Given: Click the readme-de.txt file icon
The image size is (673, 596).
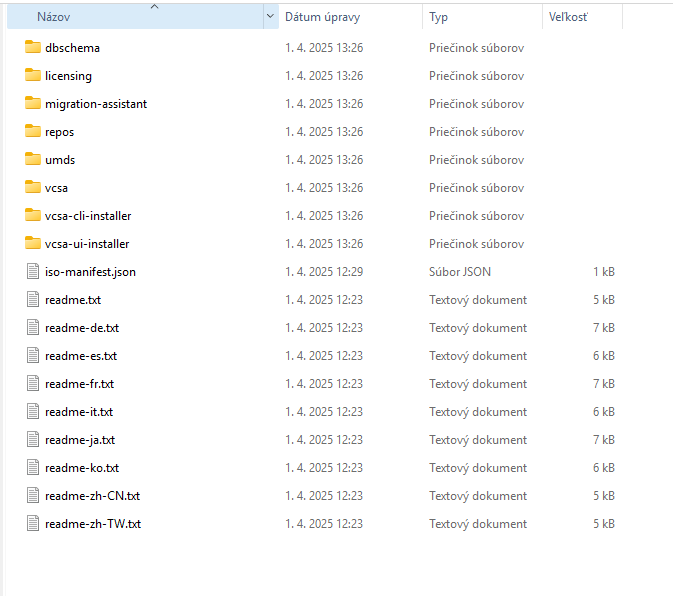Looking at the screenshot, I should (x=33, y=327).
